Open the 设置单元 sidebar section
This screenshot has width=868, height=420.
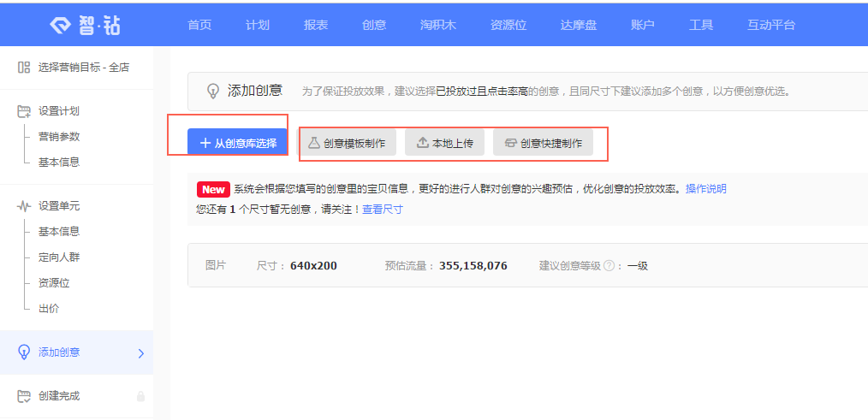(x=59, y=206)
